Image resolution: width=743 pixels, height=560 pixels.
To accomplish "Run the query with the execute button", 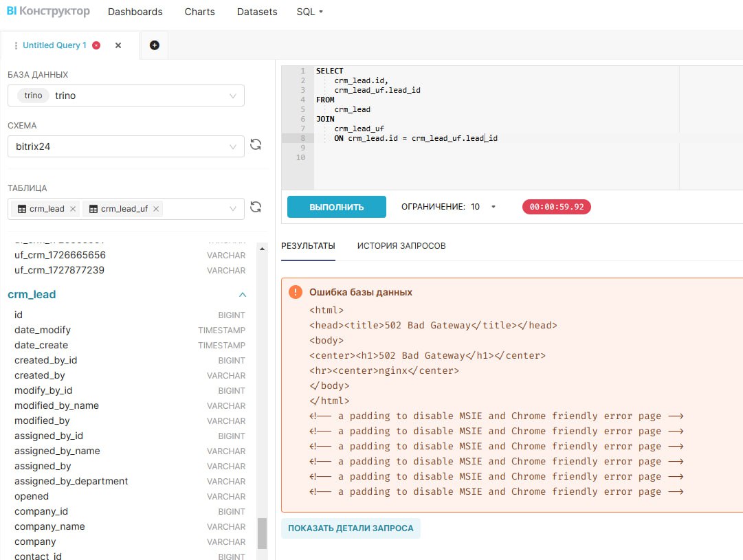I will coord(337,207).
